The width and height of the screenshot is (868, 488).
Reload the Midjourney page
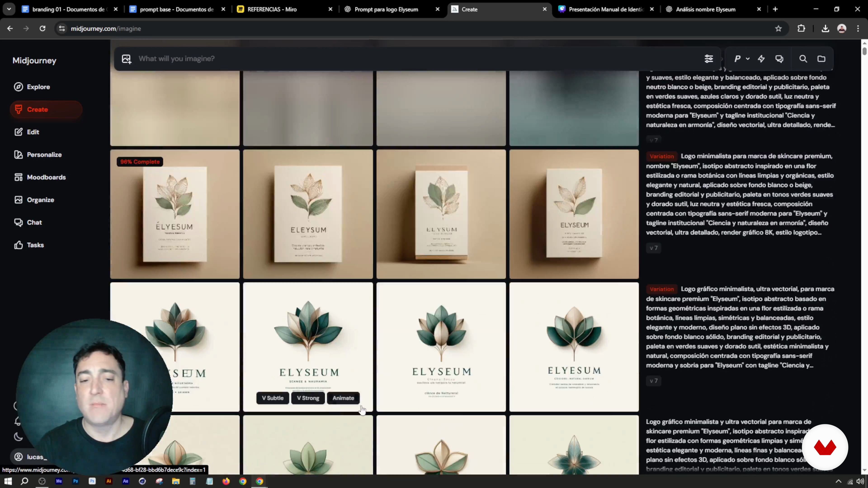(x=42, y=29)
